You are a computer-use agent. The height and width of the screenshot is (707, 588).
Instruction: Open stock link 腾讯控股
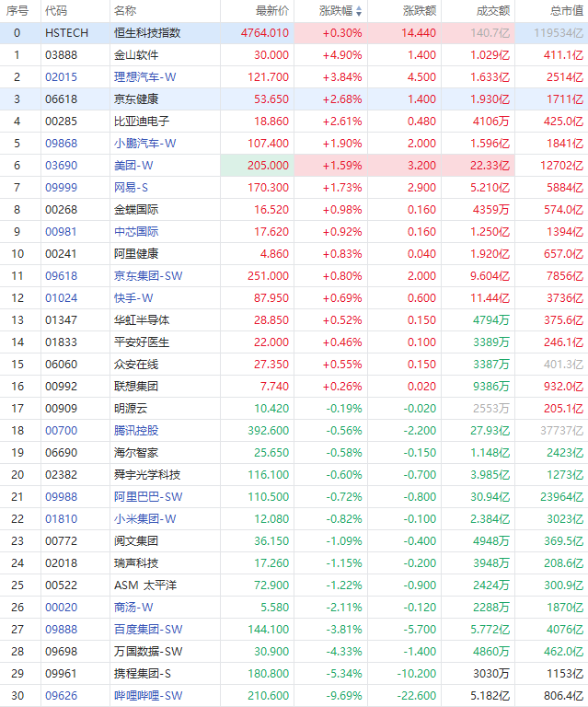pos(136,431)
